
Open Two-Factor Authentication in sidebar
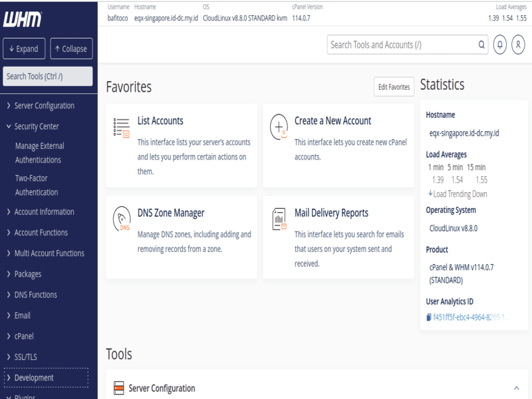coord(37,185)
